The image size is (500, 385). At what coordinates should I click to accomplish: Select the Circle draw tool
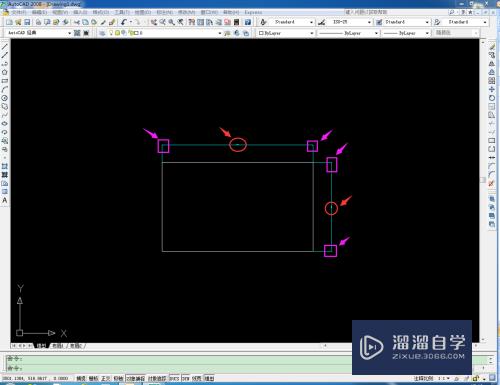pos(5,98)
